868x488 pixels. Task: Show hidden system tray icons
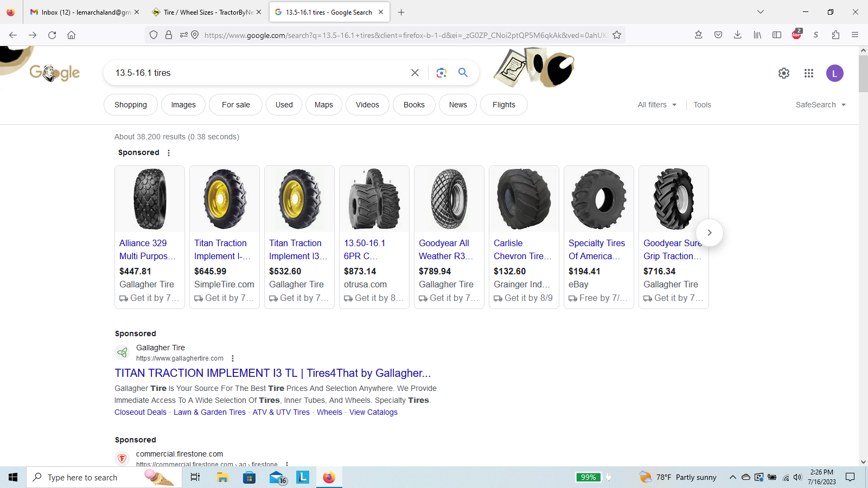pos(732,477)
